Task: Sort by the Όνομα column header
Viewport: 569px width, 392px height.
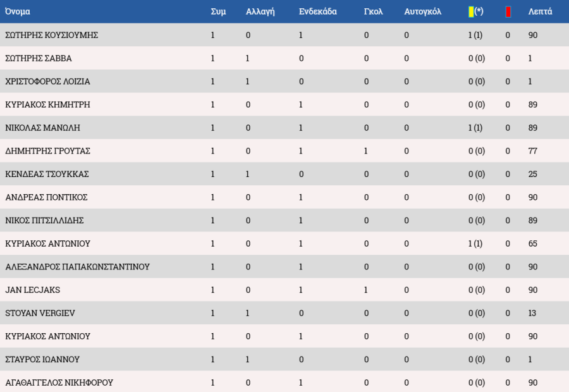Action: pyautogui.click(x=18, y=11)
